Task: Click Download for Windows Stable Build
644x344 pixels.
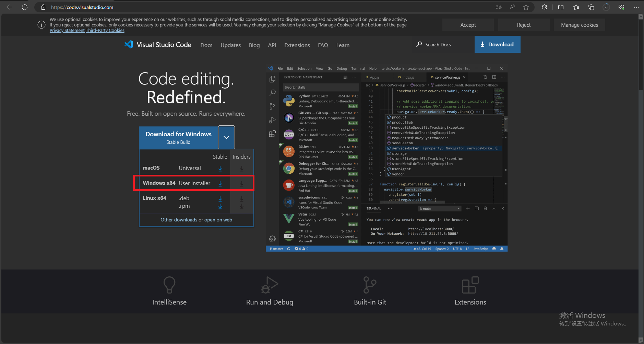Action: 178,137
